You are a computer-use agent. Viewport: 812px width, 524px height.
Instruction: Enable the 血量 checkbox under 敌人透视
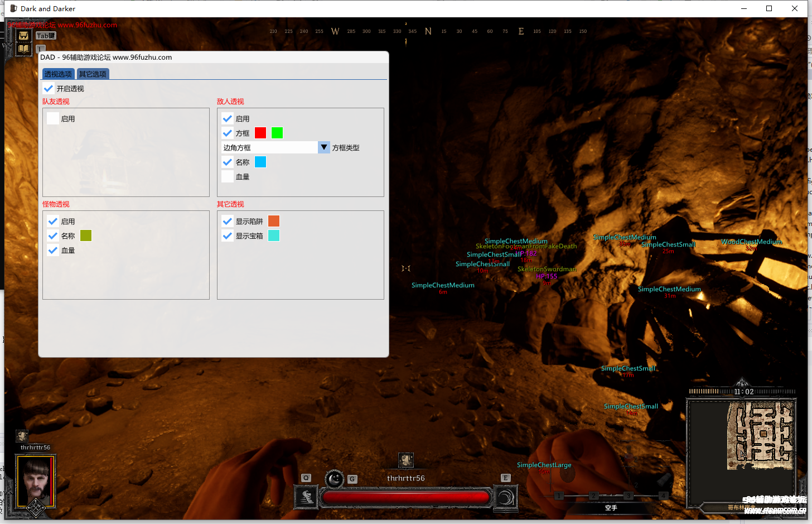tap(228, 177)
